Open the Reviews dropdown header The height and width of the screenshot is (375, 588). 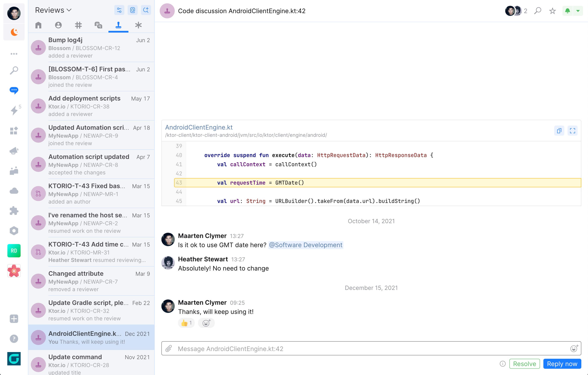pyautogui.click(x=53, y=10)
